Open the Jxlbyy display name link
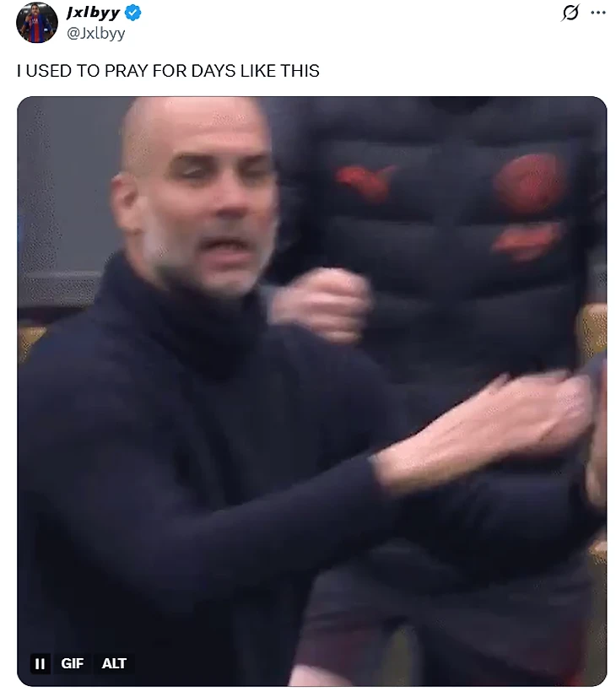The width and height of the screenshot is (616, 697). 94,13
